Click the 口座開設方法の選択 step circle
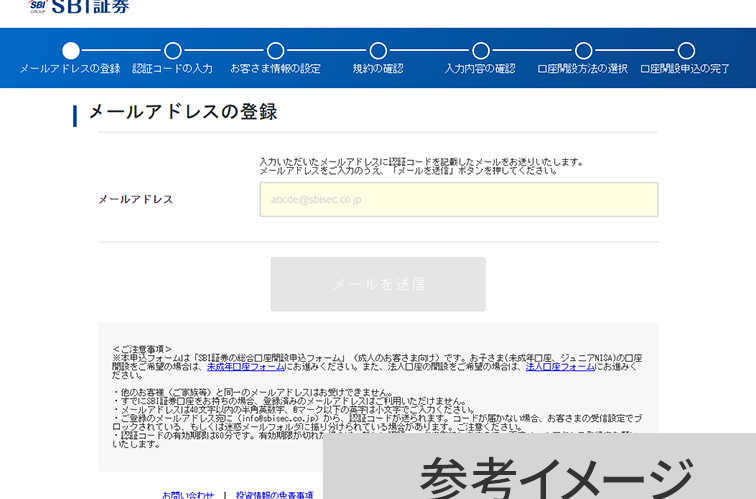The image size is (756, 499). coord(583,51)
